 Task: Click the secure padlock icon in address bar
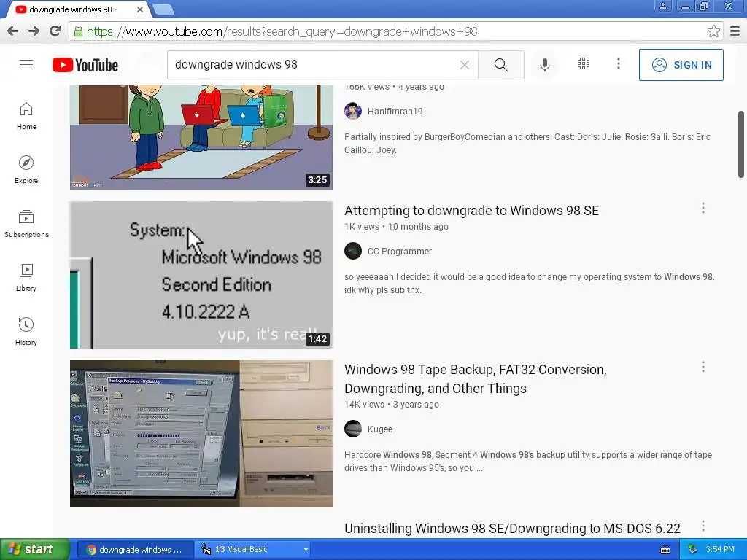click(78, 31)
